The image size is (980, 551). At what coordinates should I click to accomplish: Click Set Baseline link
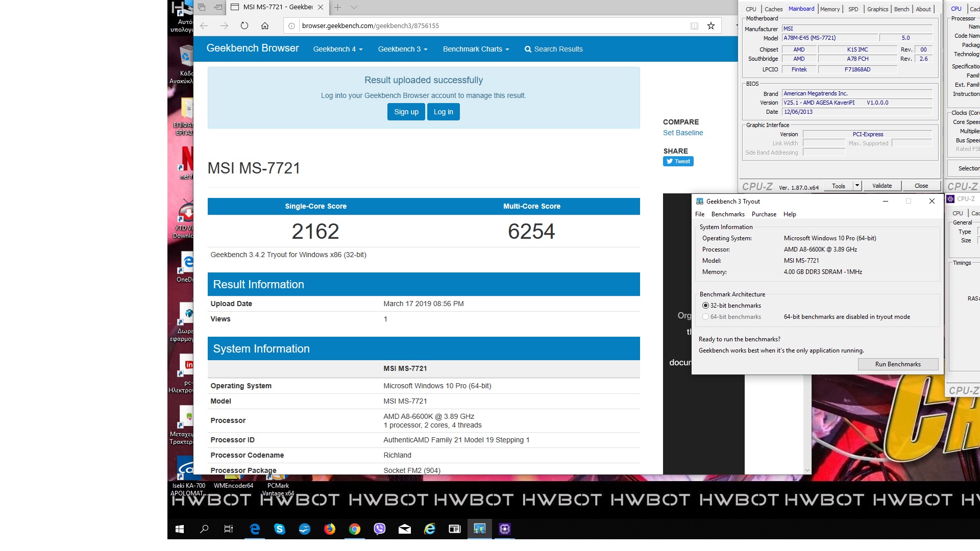pos(683,133)
